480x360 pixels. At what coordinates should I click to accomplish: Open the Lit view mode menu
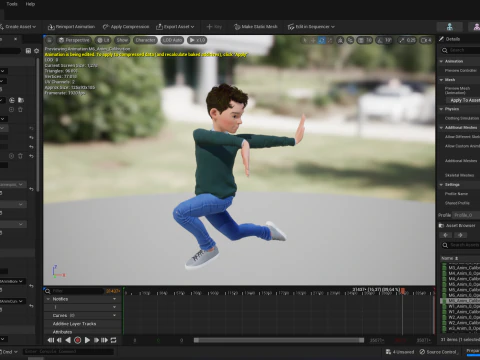(x=103, y=40)
